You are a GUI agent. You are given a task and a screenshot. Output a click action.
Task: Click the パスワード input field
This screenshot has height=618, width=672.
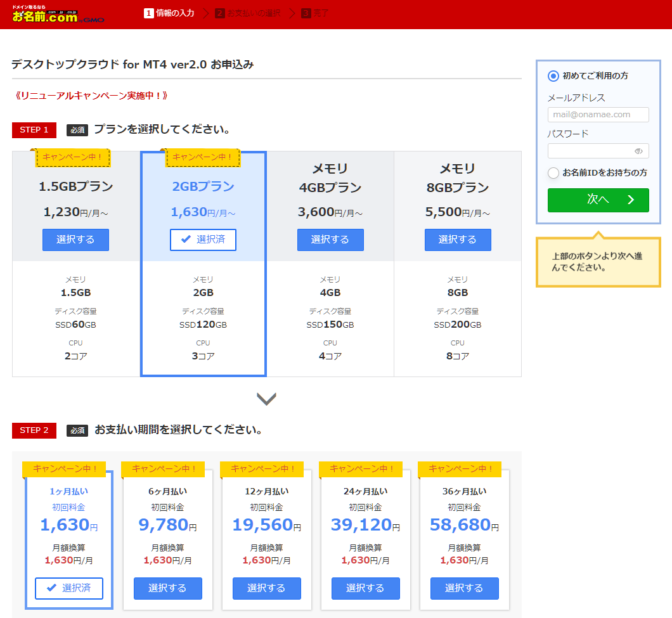click(598, 151)
